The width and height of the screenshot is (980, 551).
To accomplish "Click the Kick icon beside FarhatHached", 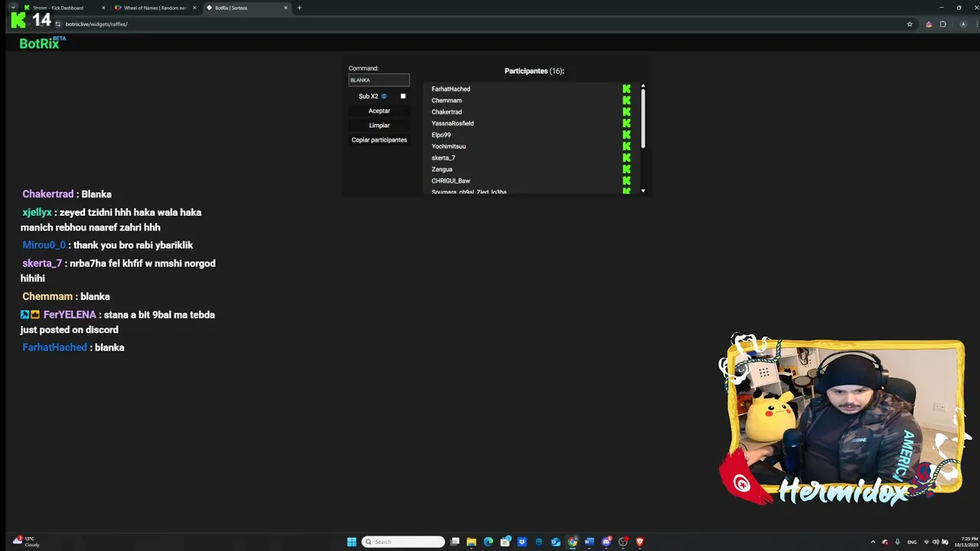I will [x=626, y=89].
